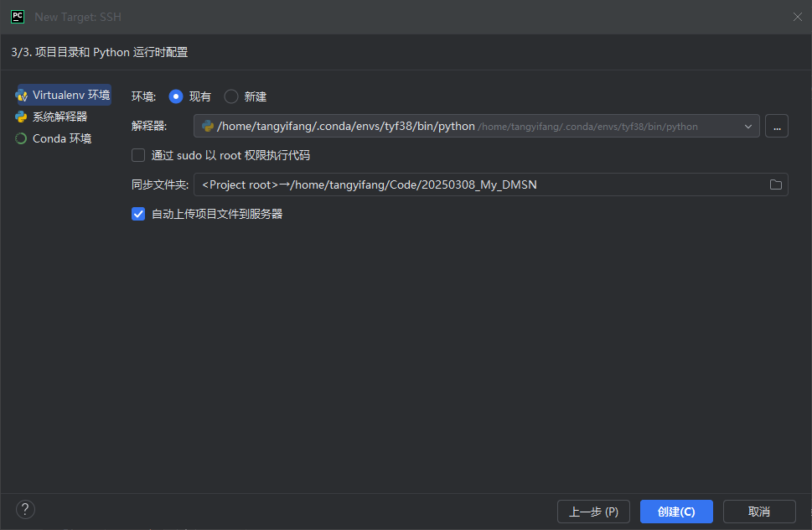812x530 pixels.
Task: Select 系统解释器 in the sidebar
Action: [52, 117]
